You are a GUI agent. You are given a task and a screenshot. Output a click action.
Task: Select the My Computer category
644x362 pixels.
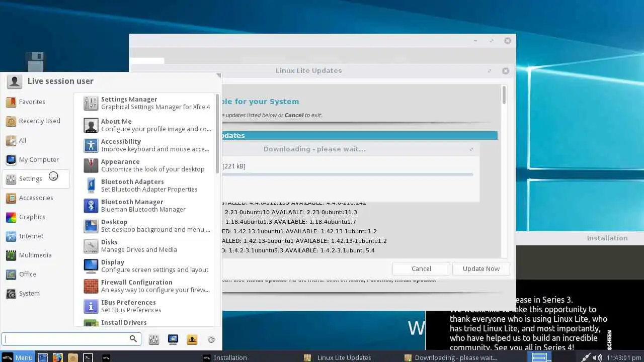click(36, 160)
